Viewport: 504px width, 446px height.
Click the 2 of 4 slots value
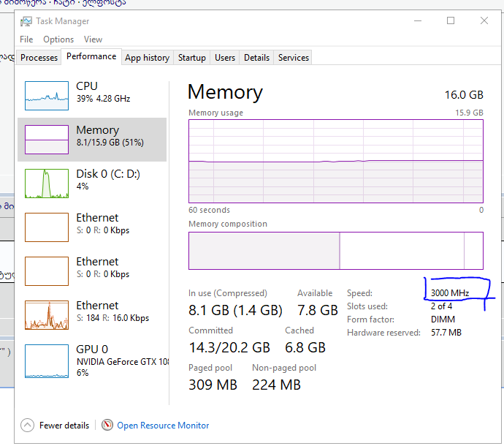tap(441, 306)
